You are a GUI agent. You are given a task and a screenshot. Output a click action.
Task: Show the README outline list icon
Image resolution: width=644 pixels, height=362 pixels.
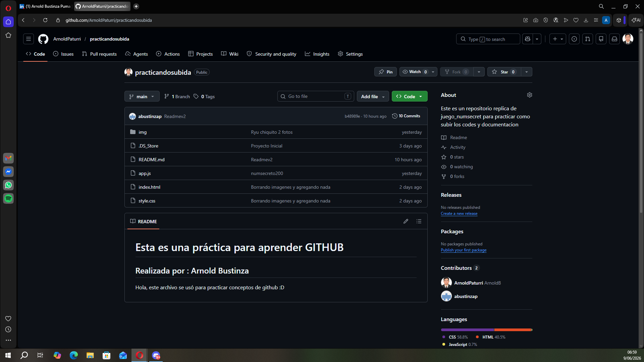point(419,221)
